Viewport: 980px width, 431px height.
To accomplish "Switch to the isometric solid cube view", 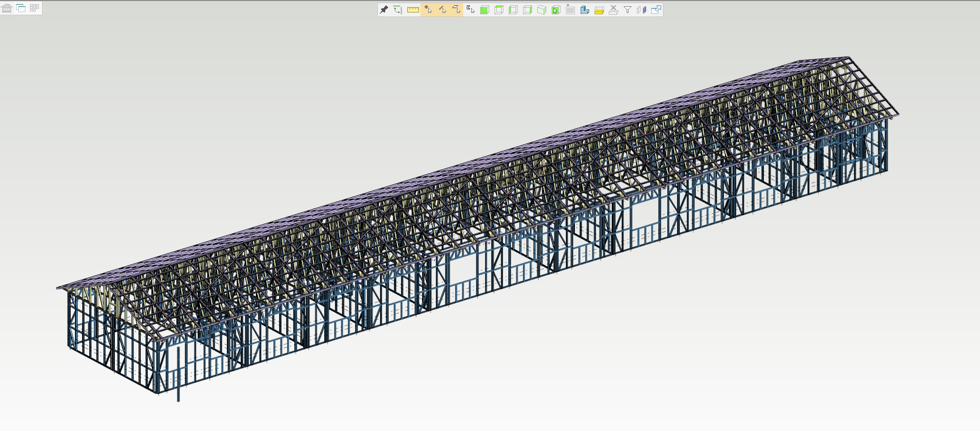I will pyautogui.click(x=542, y=10).
